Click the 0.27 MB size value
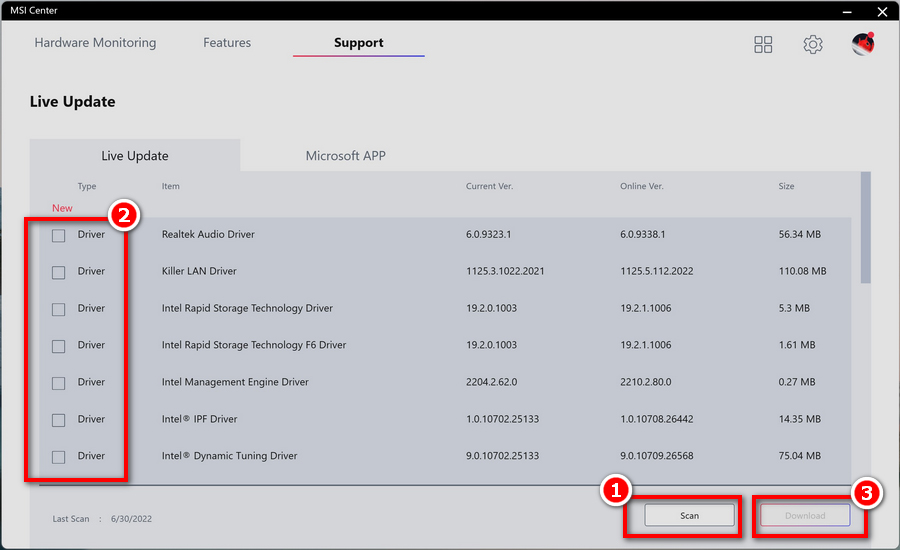This screenshot has width=900, height=550. (x=797, y=382)
